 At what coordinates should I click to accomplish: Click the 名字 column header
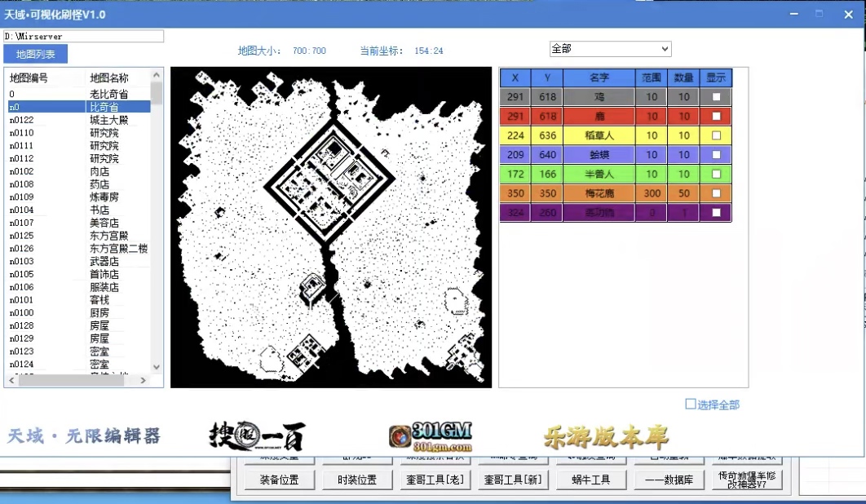599,78
